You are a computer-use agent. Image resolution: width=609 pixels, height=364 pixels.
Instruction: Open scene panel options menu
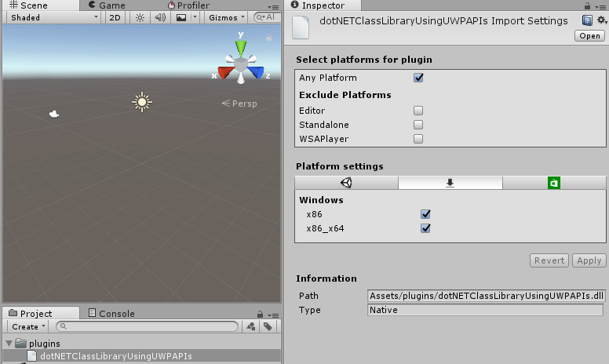(x=273, y=7)
